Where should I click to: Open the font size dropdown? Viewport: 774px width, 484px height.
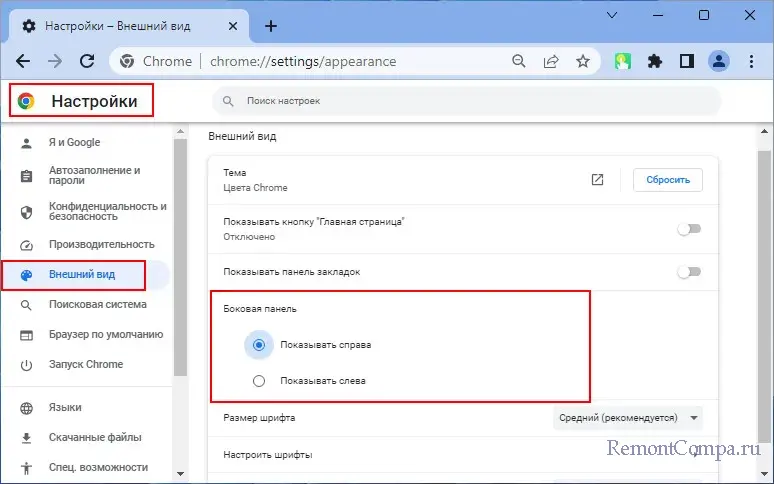click(x=628, y=417)
